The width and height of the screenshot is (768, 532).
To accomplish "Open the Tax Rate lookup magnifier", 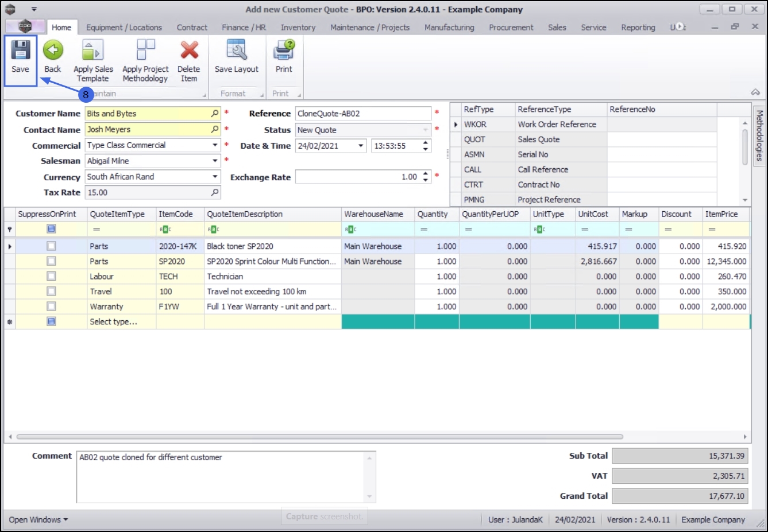I will coord(215,193).
